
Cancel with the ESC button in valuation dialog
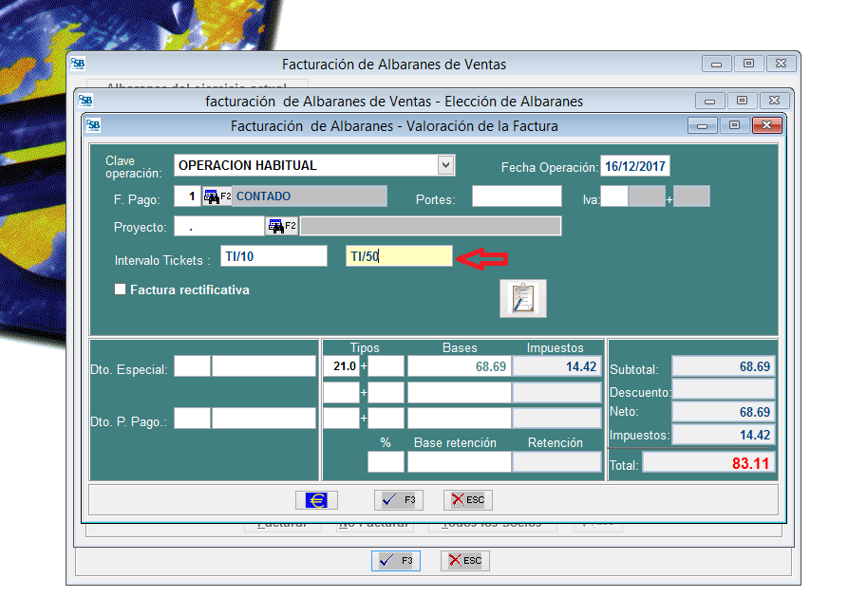click(469, 499)
